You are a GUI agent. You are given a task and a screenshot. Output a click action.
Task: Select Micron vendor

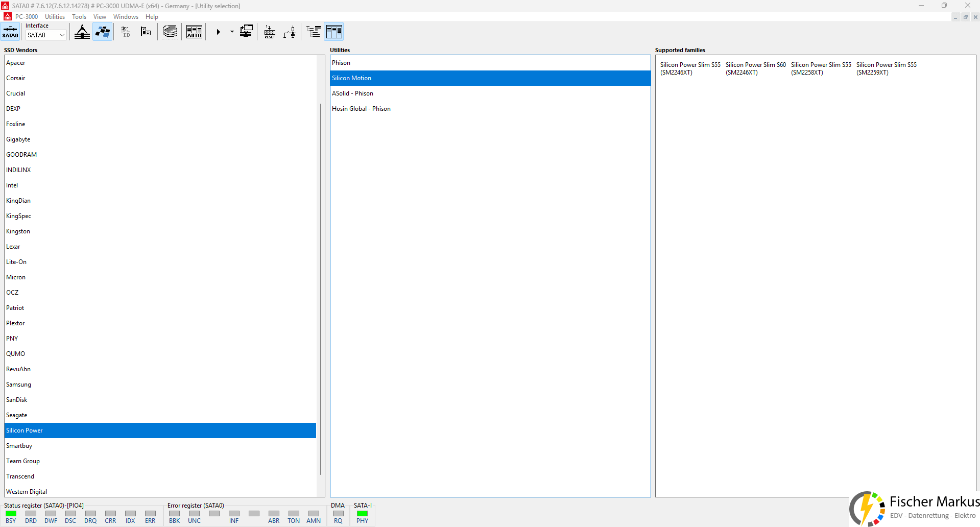click(160, 277)
